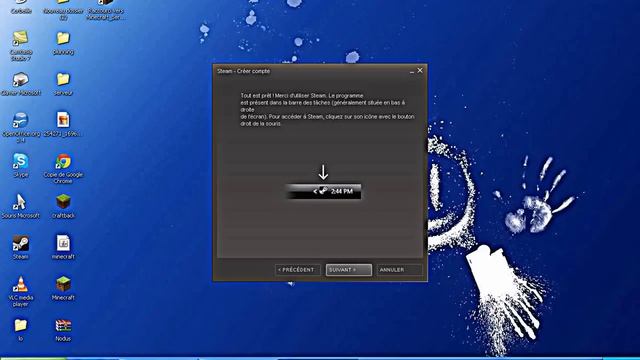Screen dimensions: 640x360
Task: Go back with the Précédent button
Action: click(297, 270)
